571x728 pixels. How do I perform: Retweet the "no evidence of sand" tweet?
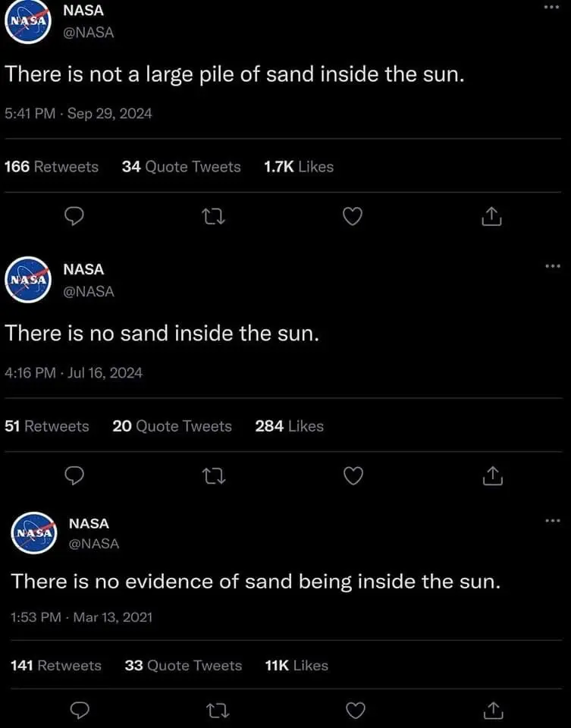tap(217, 711)
